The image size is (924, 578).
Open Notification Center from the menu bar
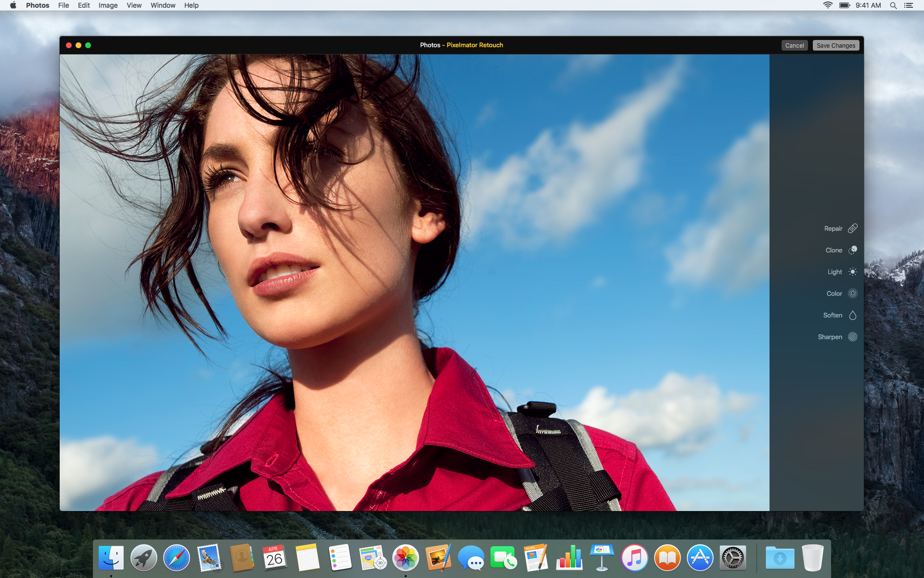tap(910, 5)
